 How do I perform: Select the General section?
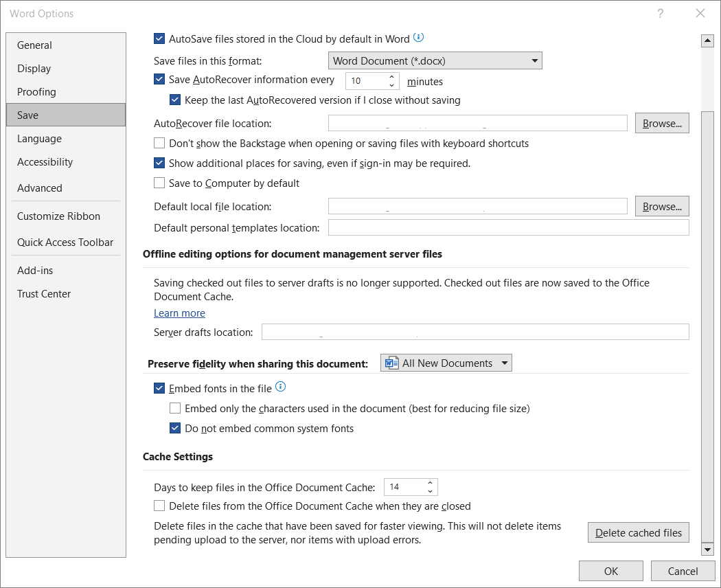(34, 45)
